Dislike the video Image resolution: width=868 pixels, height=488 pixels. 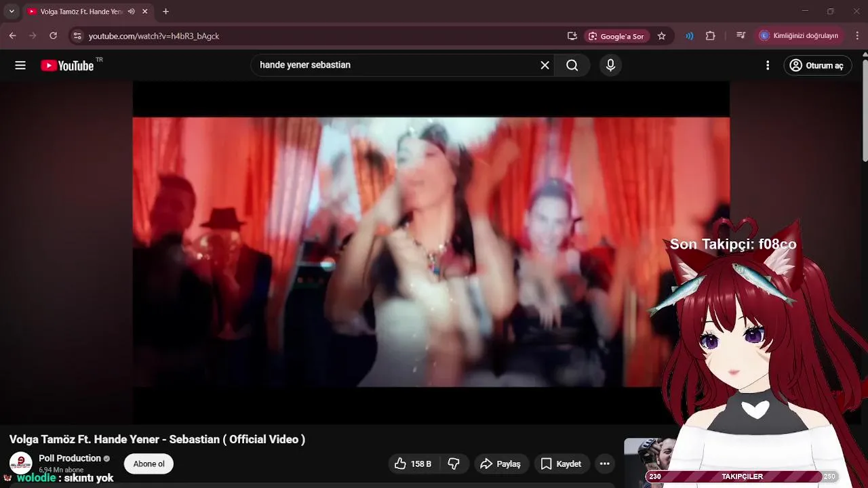454,464
